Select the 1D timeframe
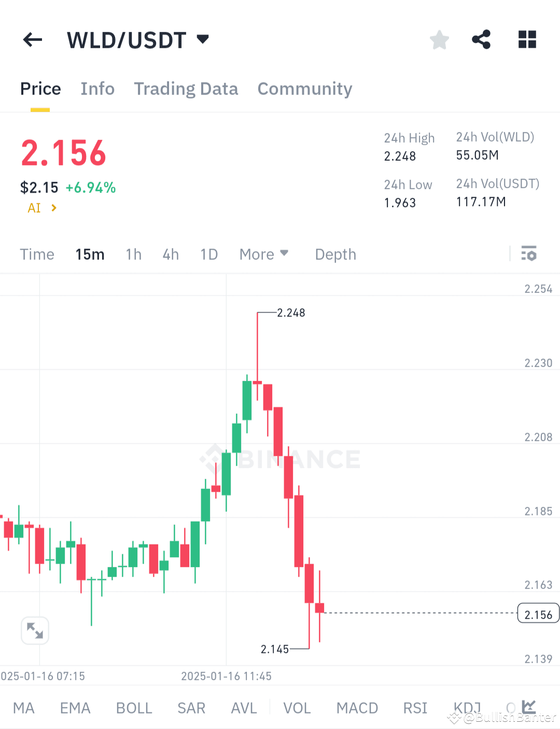The width and height of the screenshot is (560, 729). [x=209, y=254]
